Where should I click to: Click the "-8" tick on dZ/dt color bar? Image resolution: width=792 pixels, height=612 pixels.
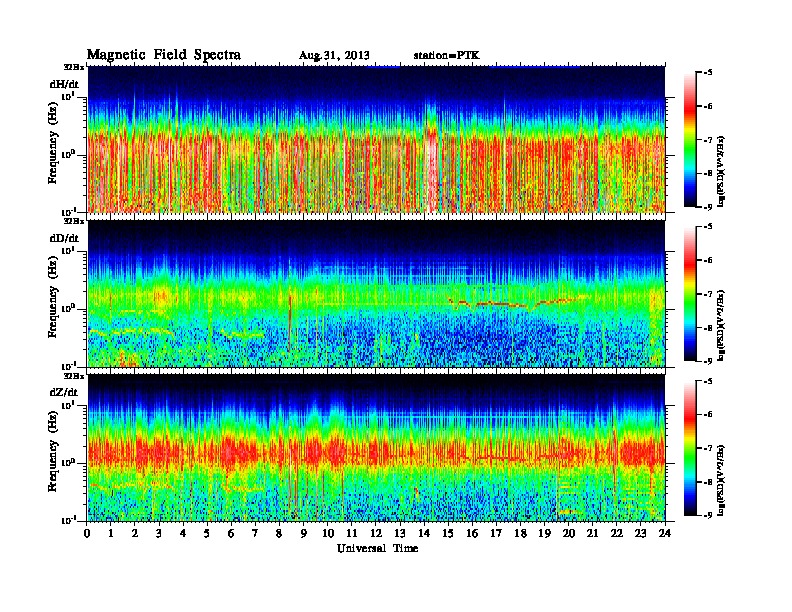708,482
